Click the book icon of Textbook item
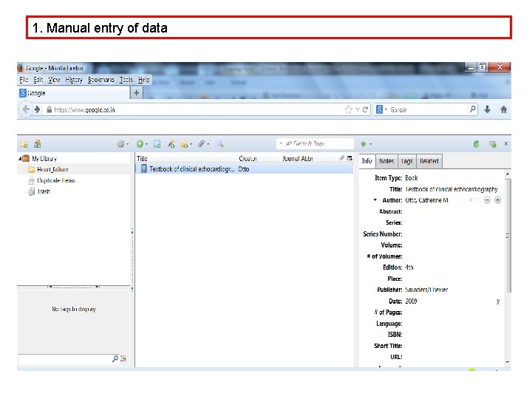Image resolution: width=532 pixels, height=399 pixels. [x=144, y=168]
